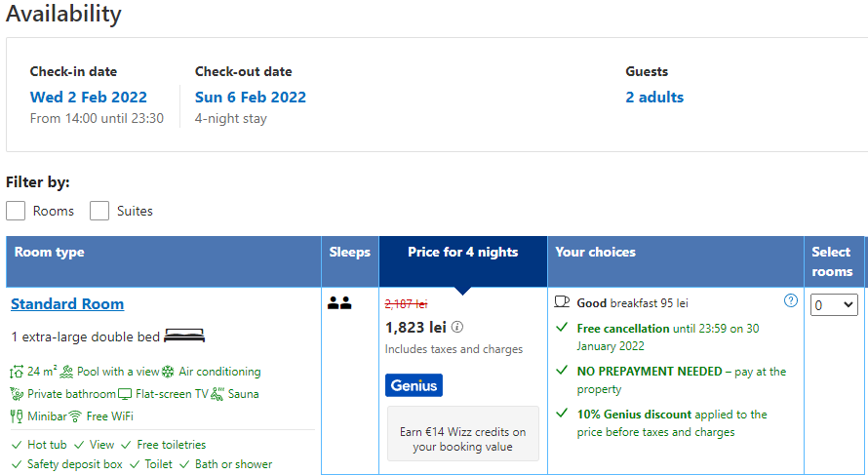
Task: Click the Price for 4 nights column header
Action: (x=463, y=253)
